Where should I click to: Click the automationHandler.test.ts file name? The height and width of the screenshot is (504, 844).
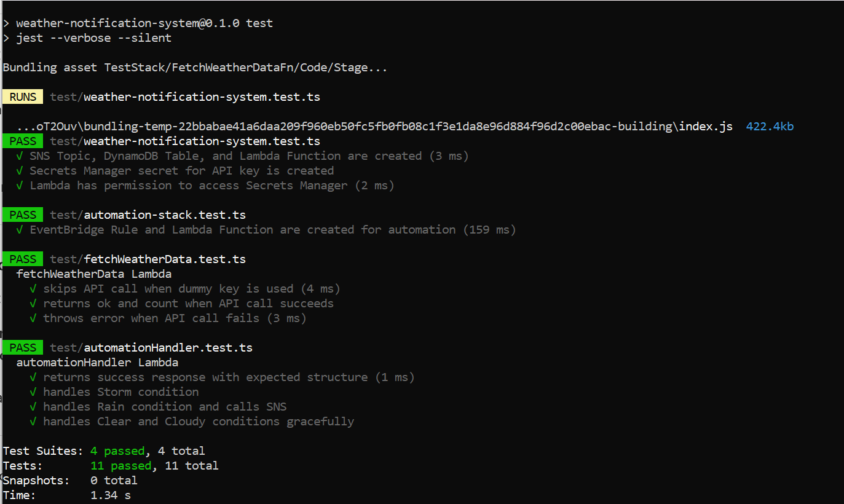(168, 348)
